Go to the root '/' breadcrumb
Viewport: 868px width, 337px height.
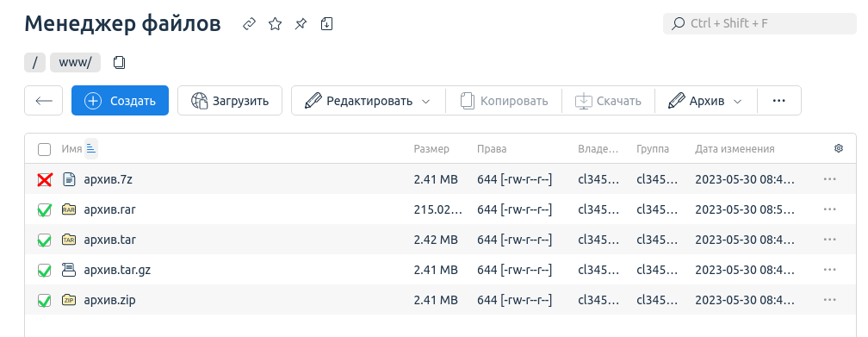(34, 62)
